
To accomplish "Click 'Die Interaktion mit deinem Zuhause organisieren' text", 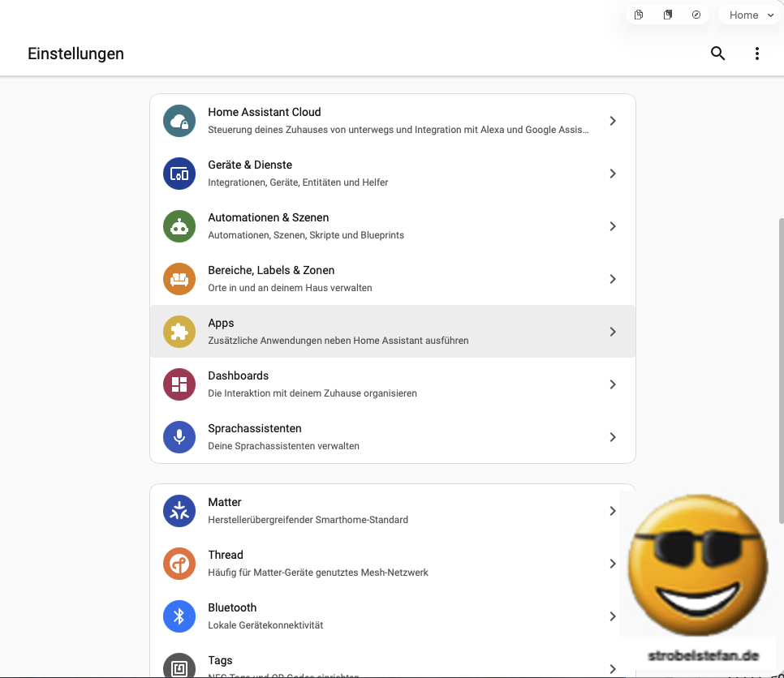I will (312, 393).
